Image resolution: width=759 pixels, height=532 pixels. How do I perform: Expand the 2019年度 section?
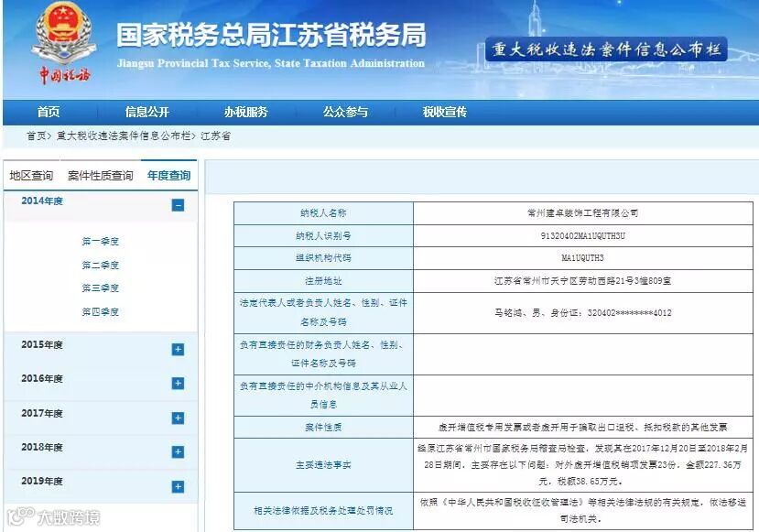click(178, 486)
